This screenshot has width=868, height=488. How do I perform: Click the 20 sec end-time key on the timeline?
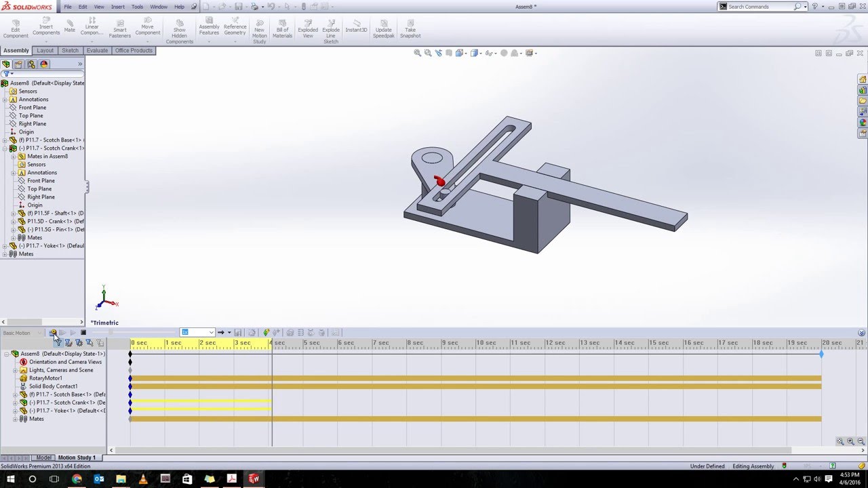click(x=821, y=354)
